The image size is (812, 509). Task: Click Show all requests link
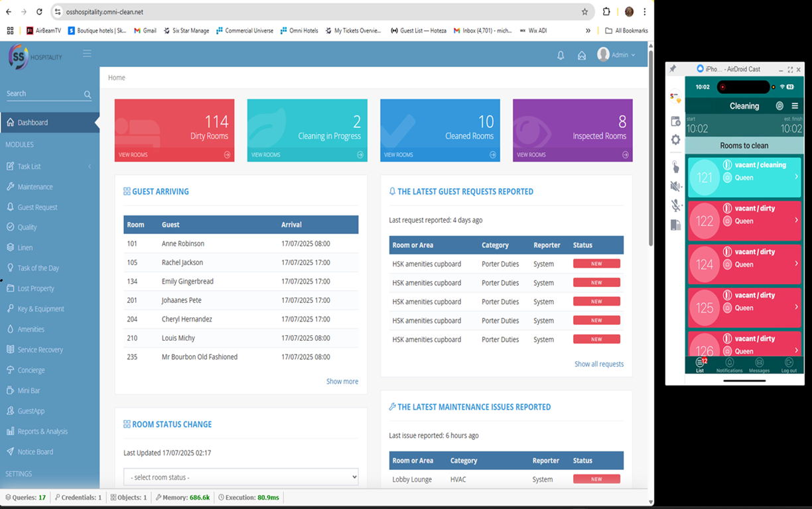[x=599, y=364]
